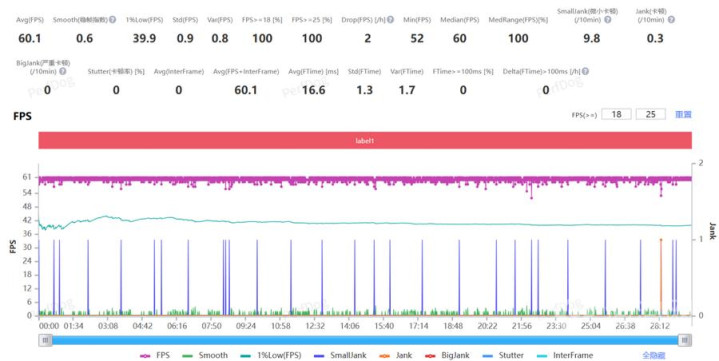Hide InterFrame series in legend
This screenshot has width=719, height=361.
(x=564, y=355)
